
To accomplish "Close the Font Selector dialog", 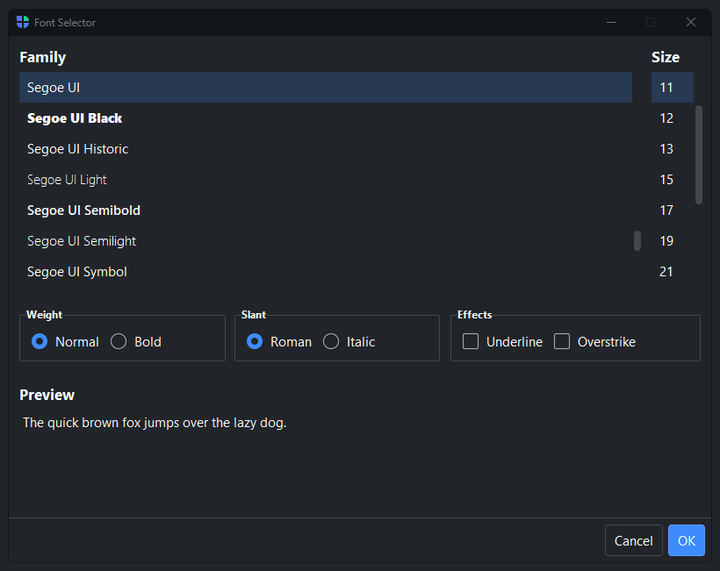I will click(691, 22).
